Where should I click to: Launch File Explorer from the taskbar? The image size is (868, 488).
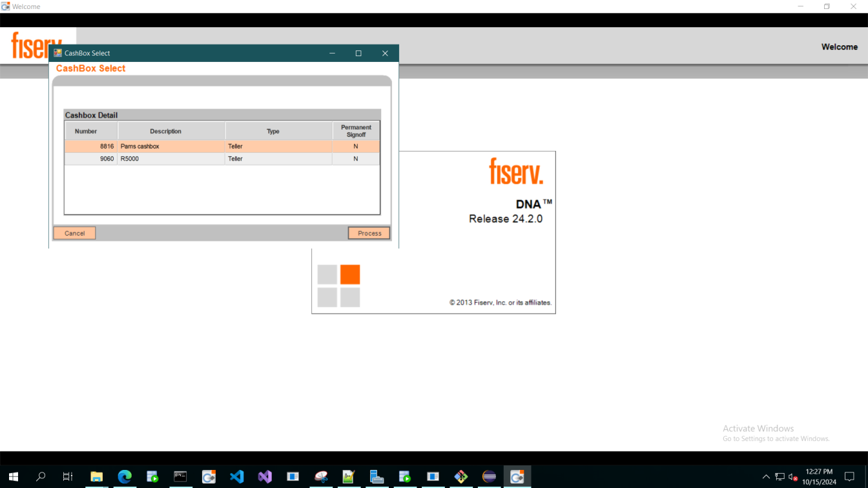click(x=96, y=477)
